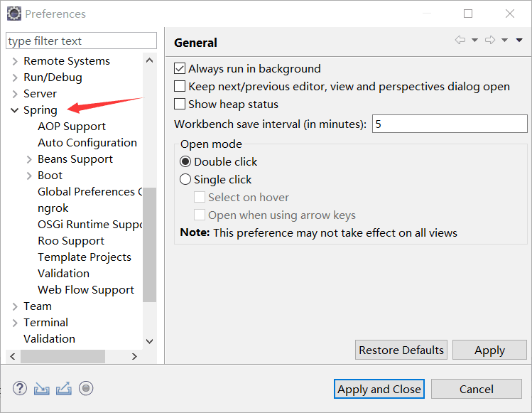Click the Import preferences icon
The height and width of the screenshot is (413, 532).
pos(42,389)
